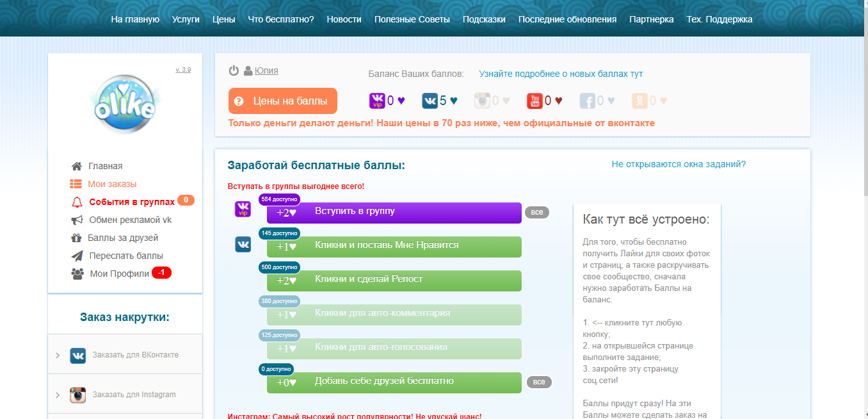
Task: Open Что бесплатно? menu item
Action: pos(281,19)
